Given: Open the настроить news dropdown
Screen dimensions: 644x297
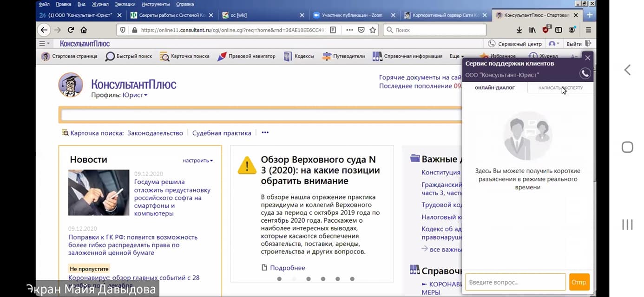Looking at the screenshot, I should pyautogui.click(x=198, y=161).
